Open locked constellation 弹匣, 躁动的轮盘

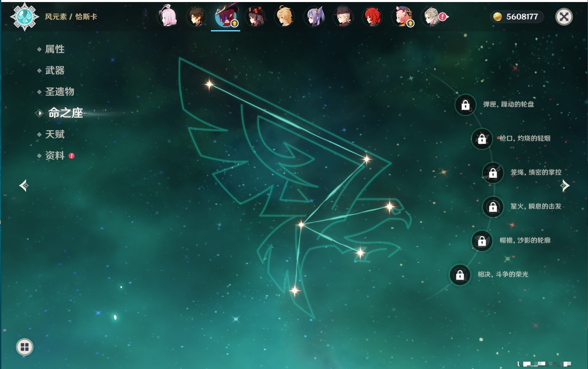point(465,105)
